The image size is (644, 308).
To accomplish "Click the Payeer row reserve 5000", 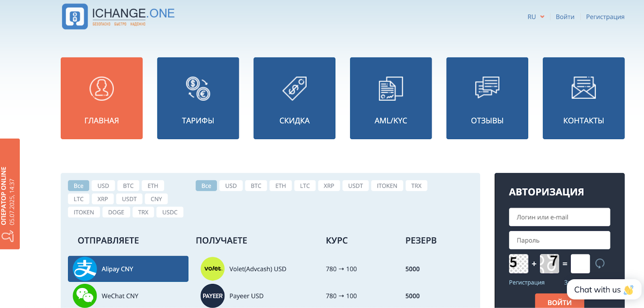I will pos(413,296).
